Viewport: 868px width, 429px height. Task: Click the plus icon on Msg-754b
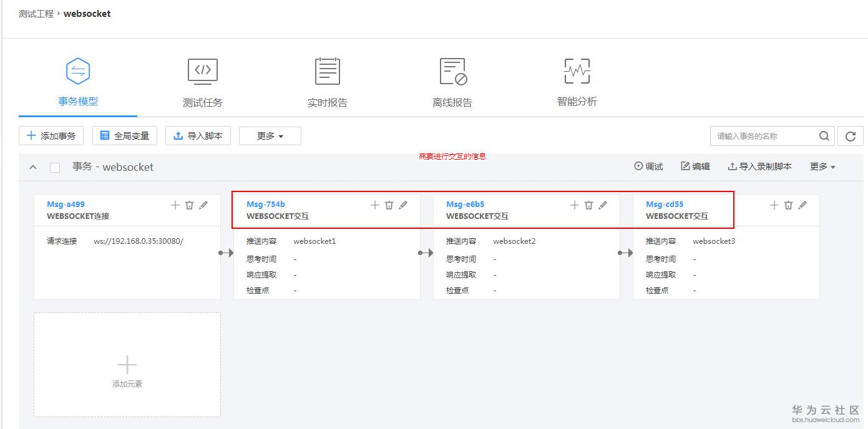[x=375, y=205]
